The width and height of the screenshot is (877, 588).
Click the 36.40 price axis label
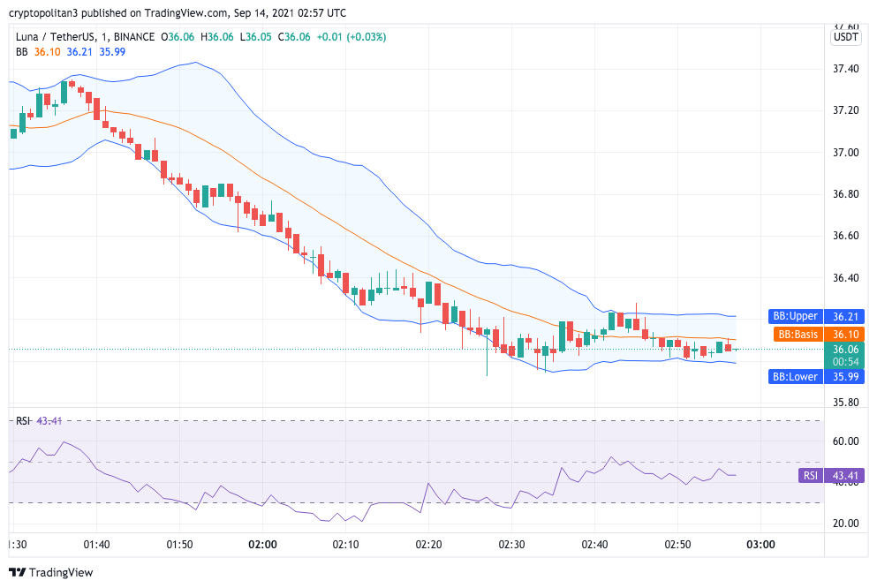[x=846, y=278]
